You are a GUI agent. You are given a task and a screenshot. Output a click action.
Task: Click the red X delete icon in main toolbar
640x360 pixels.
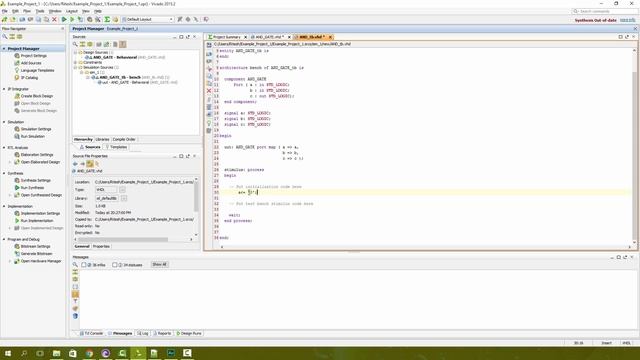54,19
